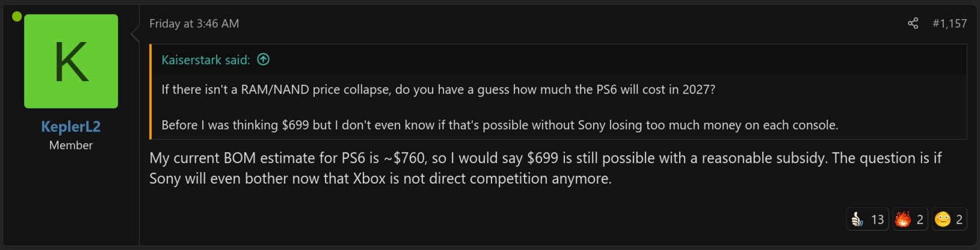Click the up-arrow icon beside Kaiserstark said
Viewport: 980px width, 250px height.
(263, 59)
